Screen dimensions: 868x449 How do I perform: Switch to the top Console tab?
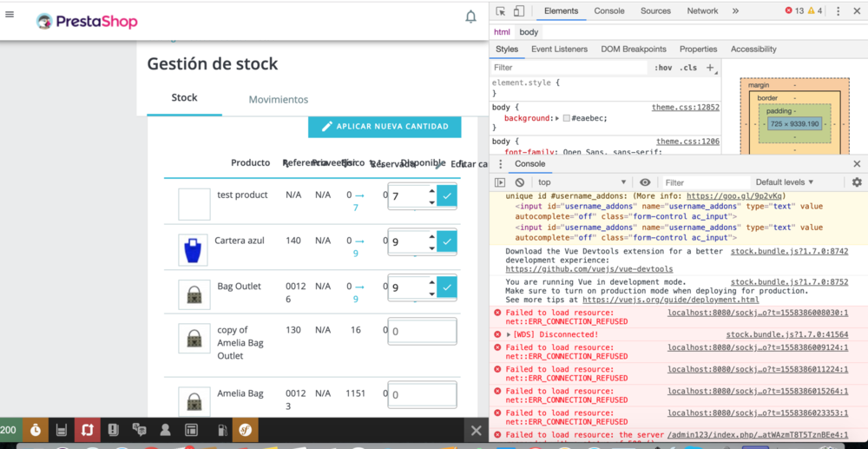pyautogui.click(x=609, y=11)
